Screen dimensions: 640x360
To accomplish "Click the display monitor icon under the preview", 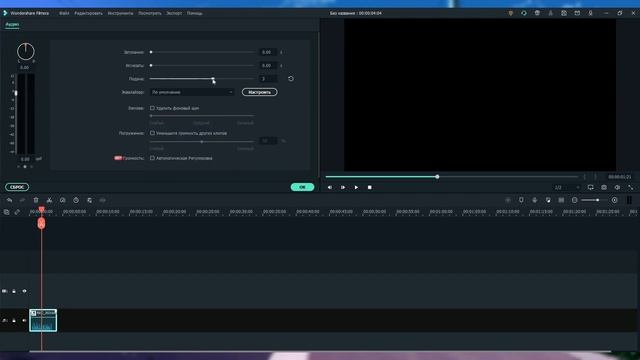I will pyautogui.click(x=591, y=187).
